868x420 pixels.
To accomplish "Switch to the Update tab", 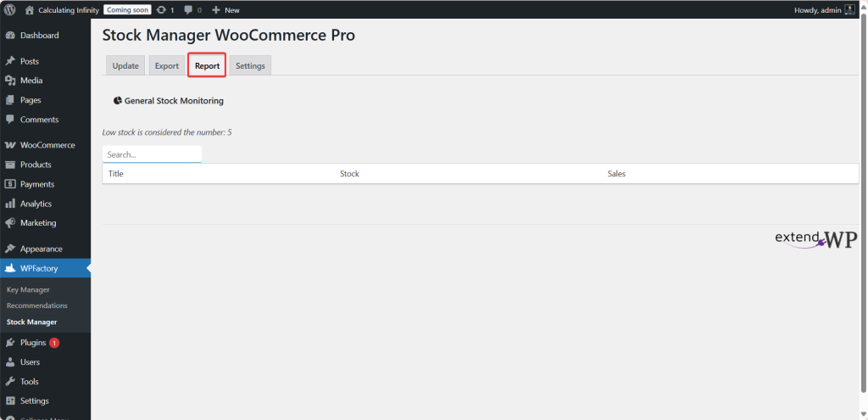I will (125, 65).
